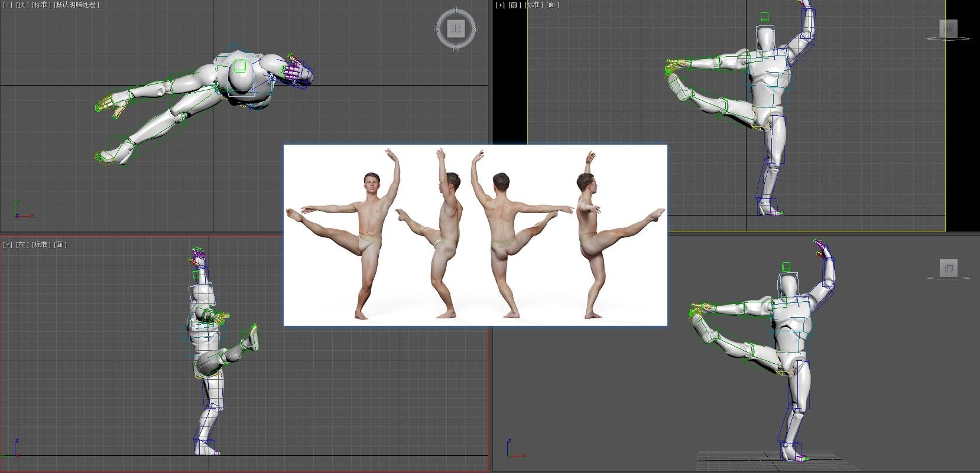980x473 pixels.
Task: Open the [默认明暗处理] shading menu
Action: tap(76, 5)
